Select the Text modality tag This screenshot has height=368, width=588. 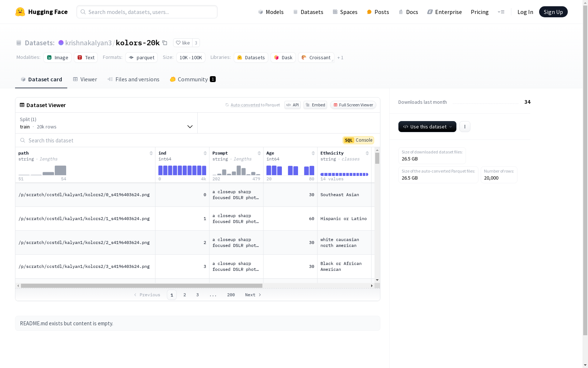86,57
